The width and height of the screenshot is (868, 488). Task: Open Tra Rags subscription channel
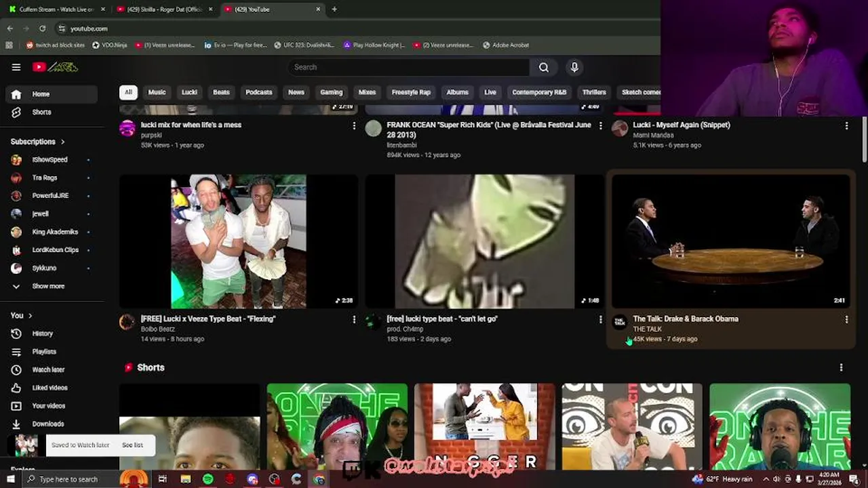tap(52, 178)
